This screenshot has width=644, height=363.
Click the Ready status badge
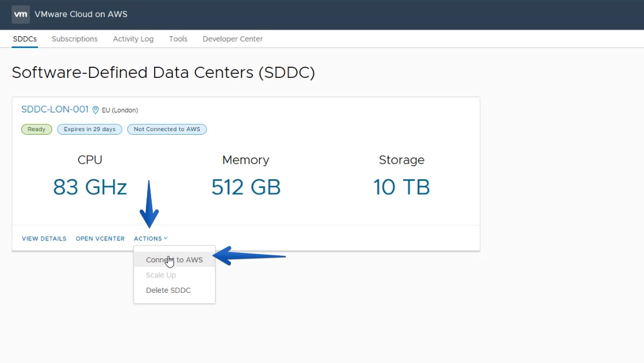[x=36, y=129]
